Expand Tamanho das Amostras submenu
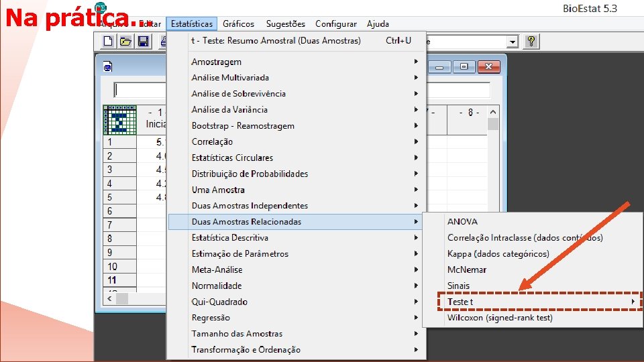The height and width of the screenshot is (362, 644). coord(297,334)
